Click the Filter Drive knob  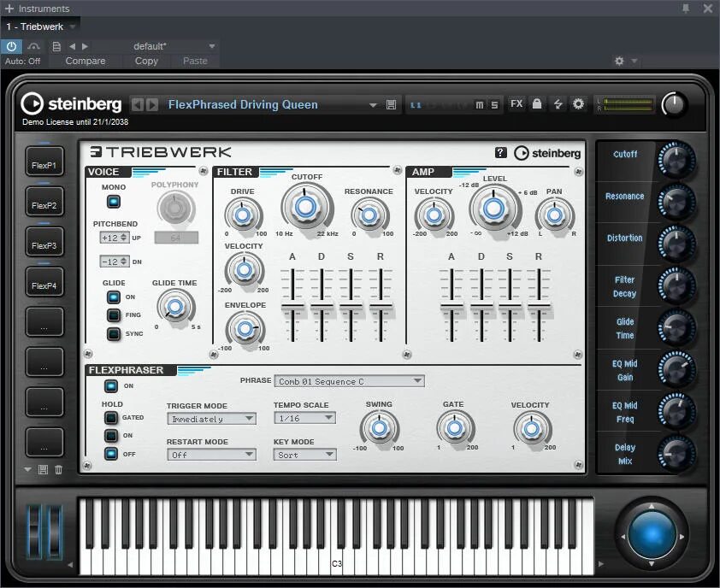pyautogui.click(x=243, y=215)
